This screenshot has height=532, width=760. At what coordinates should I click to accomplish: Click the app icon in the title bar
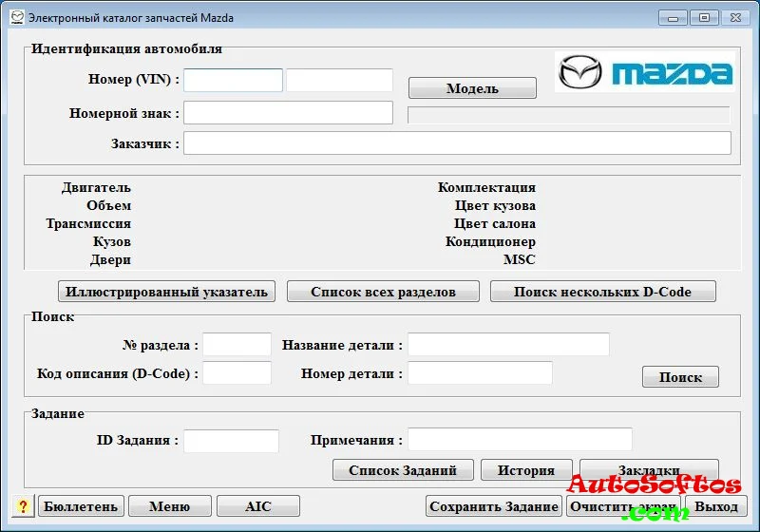pyautogui.click(x=16, y=17)
